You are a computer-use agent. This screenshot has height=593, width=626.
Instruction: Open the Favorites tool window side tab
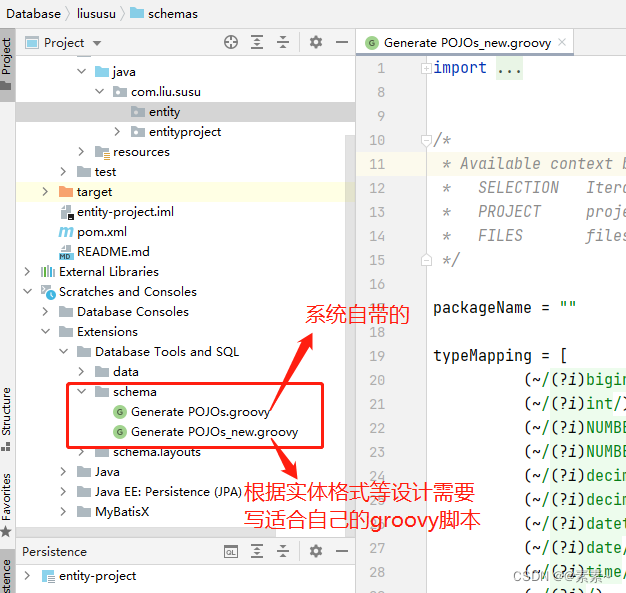click(6, 504)
